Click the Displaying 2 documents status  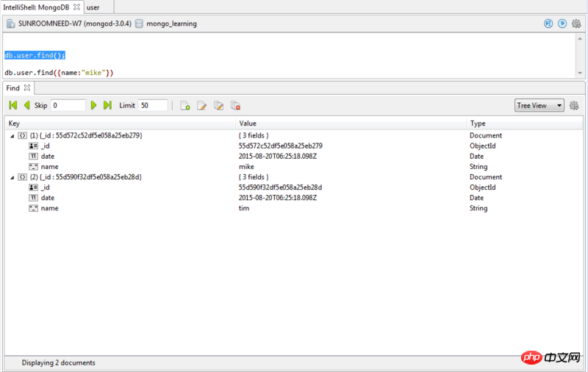coord(59,362)
